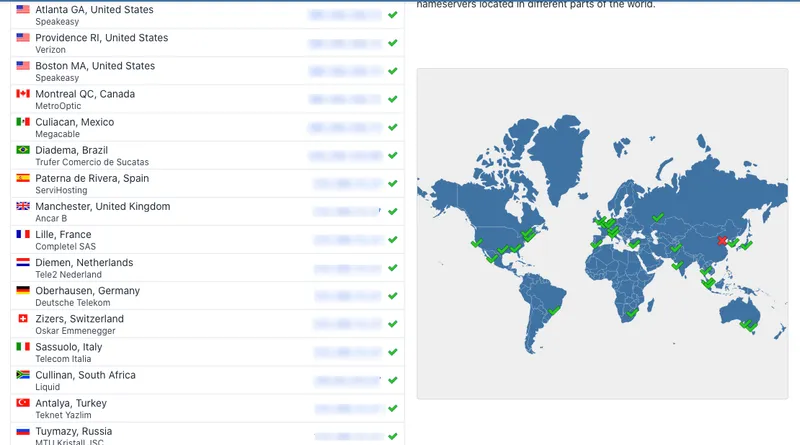Viewport: 800px width, 445px height.
Task: Click the Canada flag beside Montreal QC
Action: tap(23, 94)
